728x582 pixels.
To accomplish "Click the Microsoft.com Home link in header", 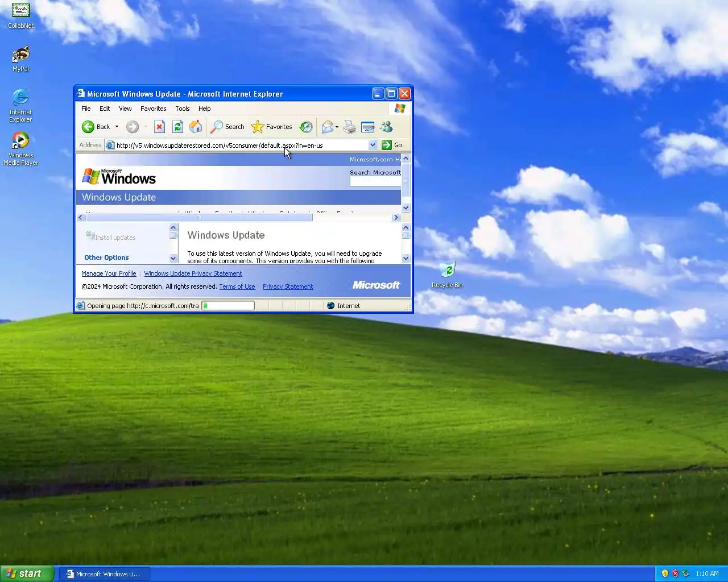I will [375, 160].
